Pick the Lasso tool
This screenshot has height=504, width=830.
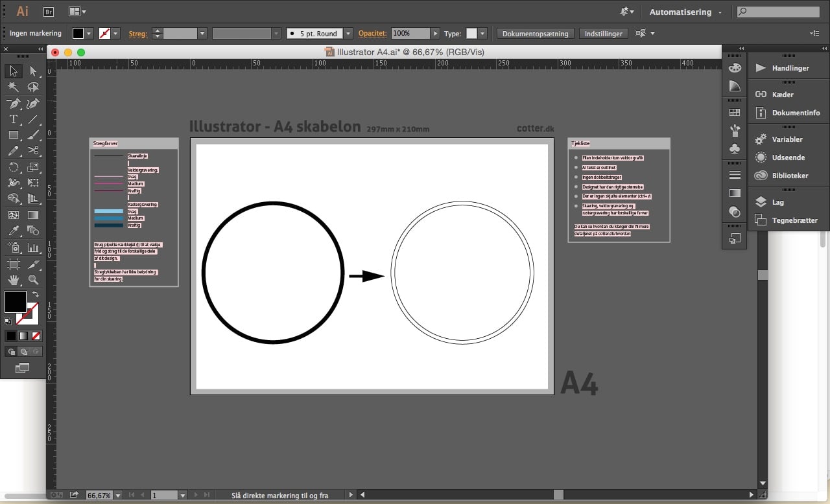(33, 87)
